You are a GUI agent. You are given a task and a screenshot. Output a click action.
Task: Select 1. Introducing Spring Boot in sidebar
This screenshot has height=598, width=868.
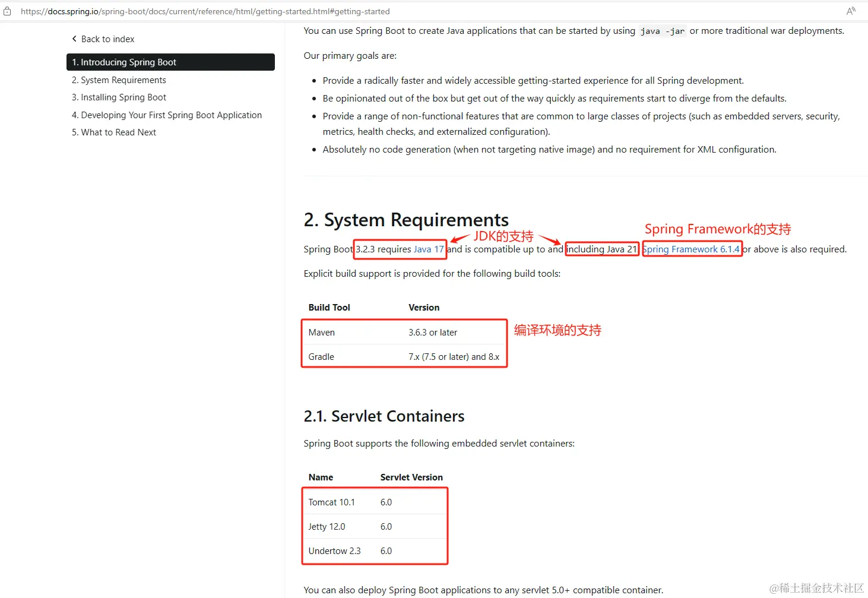click(170, 62)
